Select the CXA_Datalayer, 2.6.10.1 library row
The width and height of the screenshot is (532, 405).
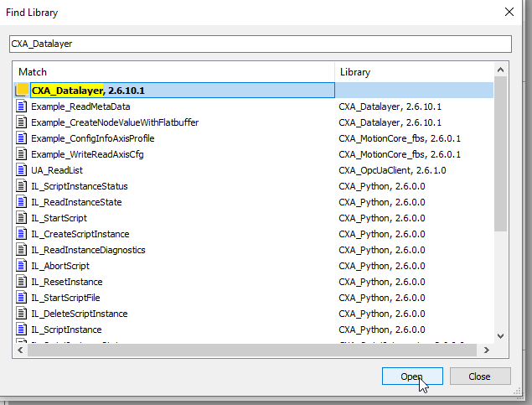coord(254,91)
